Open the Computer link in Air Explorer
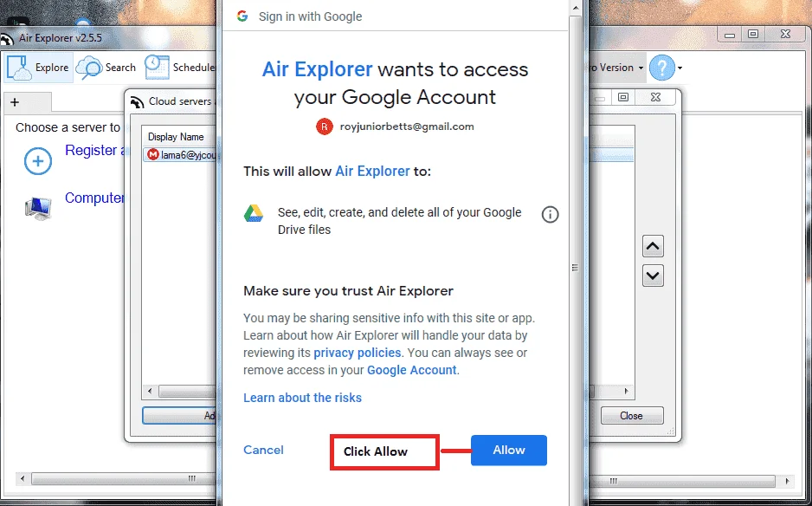This screenshot has width=812, height=506. (94, 198)
